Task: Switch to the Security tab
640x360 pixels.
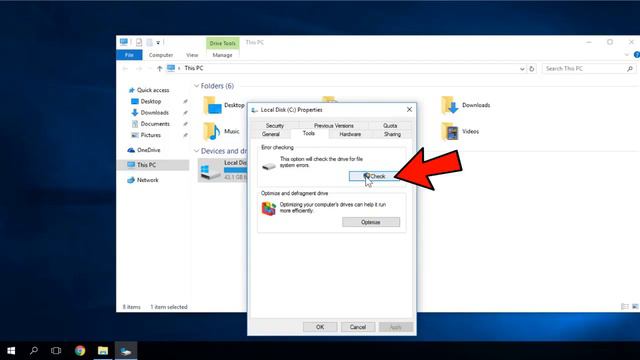Action: [275, 126]
